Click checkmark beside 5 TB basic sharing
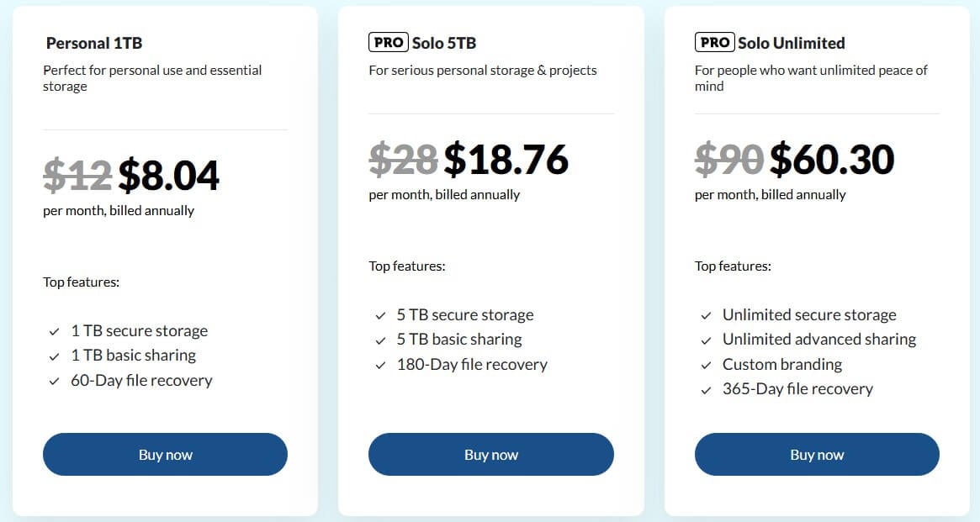980x522 pixels. click(x=379, y=340)
